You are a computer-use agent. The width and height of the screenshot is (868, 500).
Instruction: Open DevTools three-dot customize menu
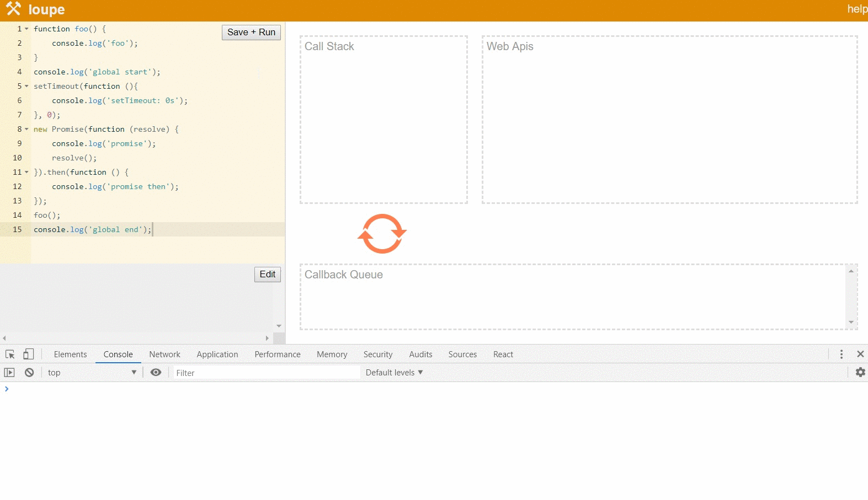pyautogui.click(x=842, y=354)
